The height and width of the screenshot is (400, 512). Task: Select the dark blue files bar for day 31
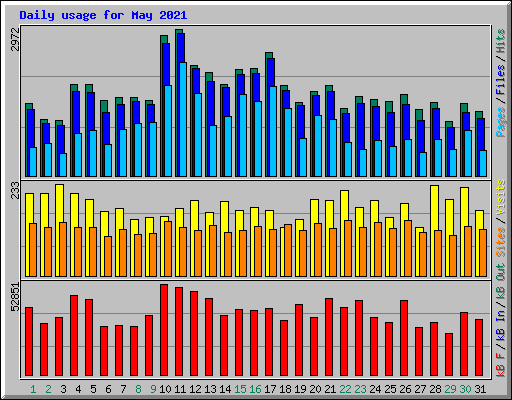(x=481, y=134)
